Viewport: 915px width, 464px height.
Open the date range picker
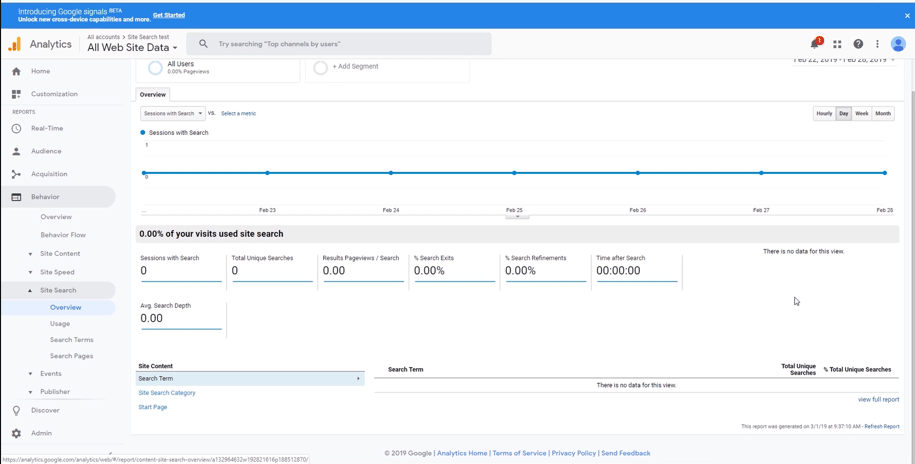(x=844, y=60)
